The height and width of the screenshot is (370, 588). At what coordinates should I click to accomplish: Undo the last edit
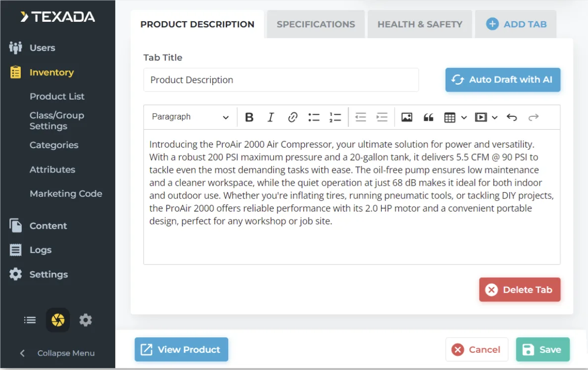pos(512,117)
